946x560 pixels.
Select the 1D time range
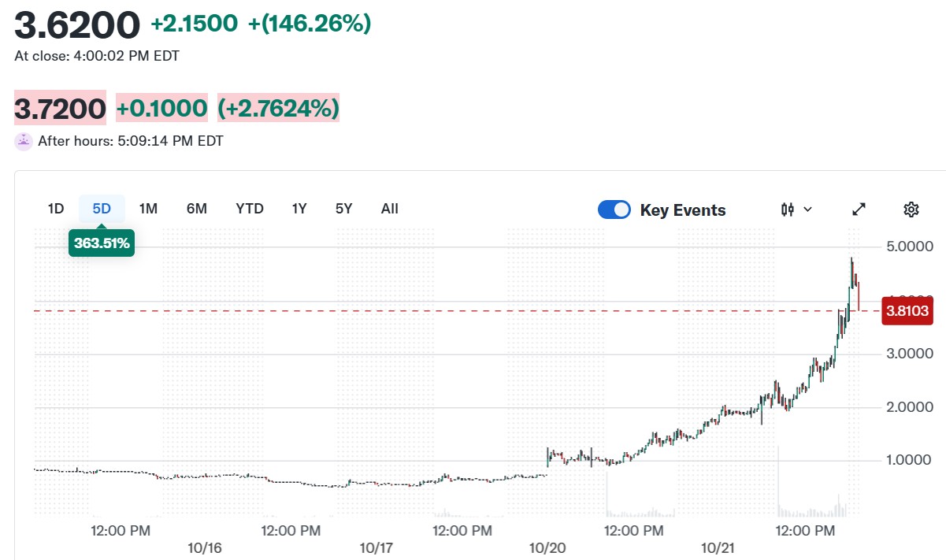56,209
